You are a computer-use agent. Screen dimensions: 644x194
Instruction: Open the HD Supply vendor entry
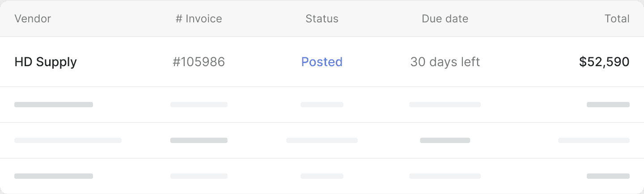tap(46, 62)
